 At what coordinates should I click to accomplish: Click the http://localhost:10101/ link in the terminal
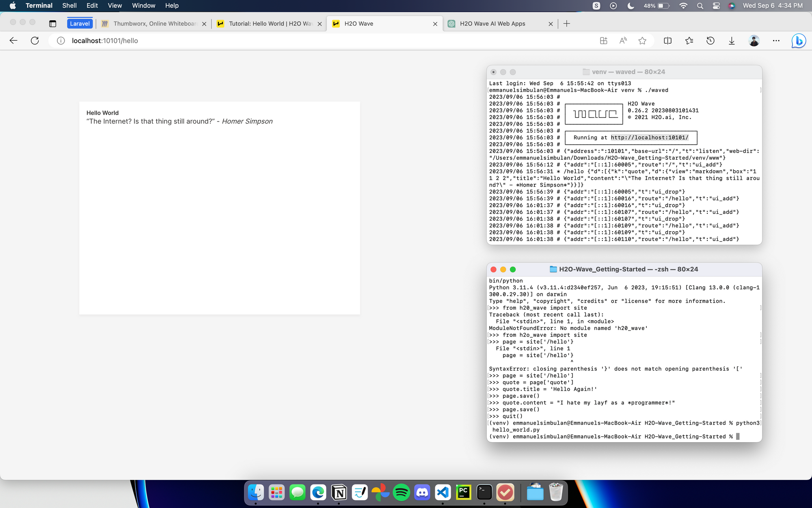click(x=649, y=138)
